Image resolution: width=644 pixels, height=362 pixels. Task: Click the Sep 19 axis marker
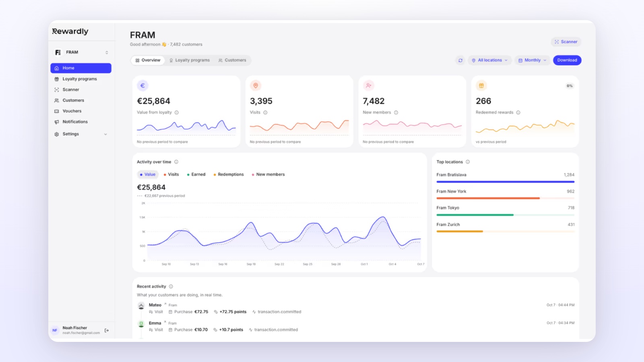pyautogui.click(x=251, y=264)
